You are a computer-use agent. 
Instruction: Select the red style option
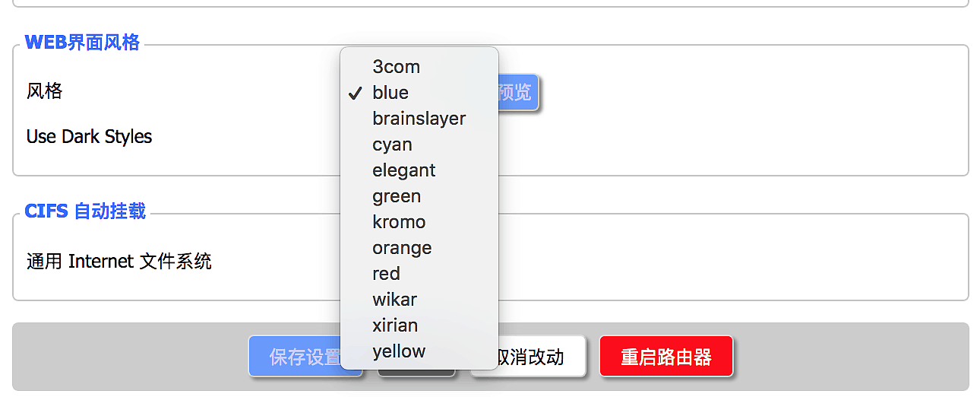[386, 274]
